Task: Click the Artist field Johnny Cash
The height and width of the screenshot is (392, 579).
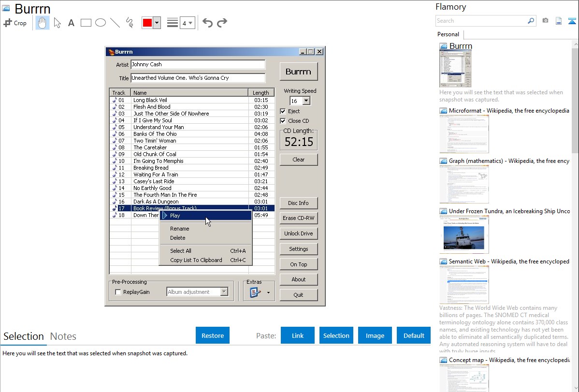Action: (198, 64)
